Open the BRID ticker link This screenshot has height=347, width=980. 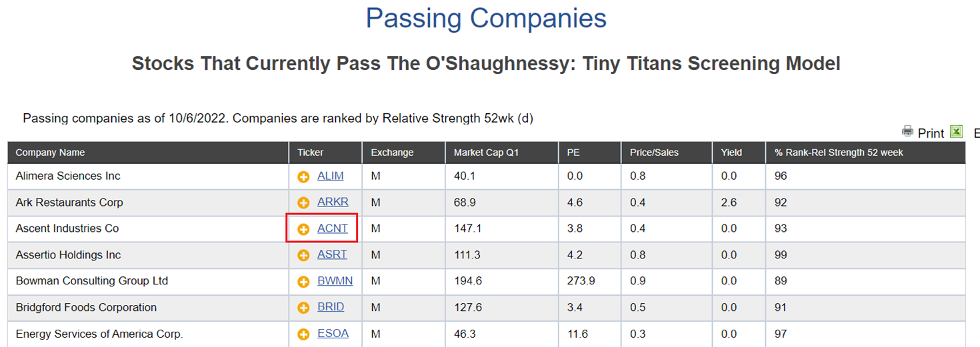[331, 307]
